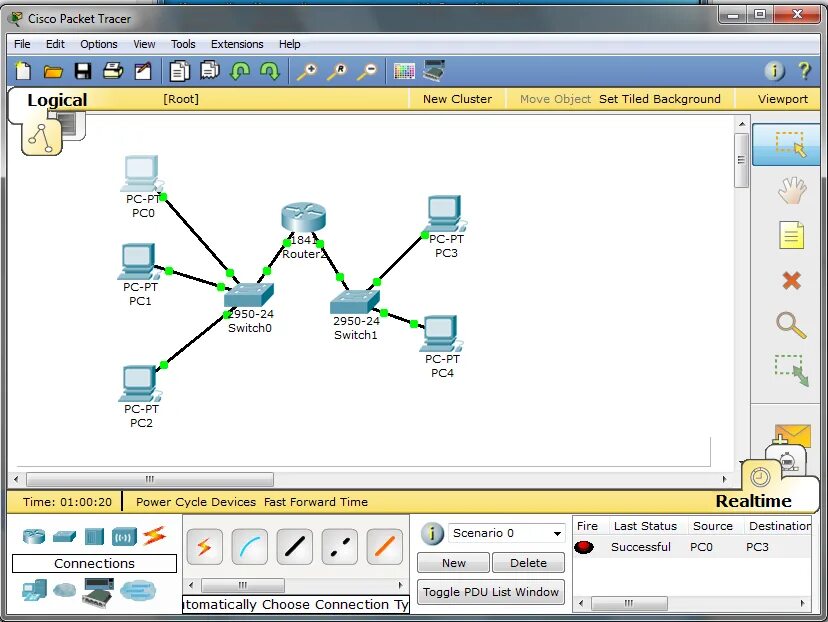Screen dimensions: 828x622
Task: Open the Options menu
Action: pyautogui.click(x=99, y=44)
